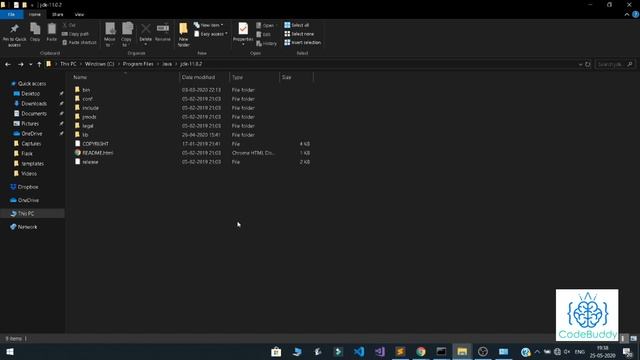This screenshot has height=360, width=640.
Task: Click Pin to Quick access icon
Action: tap(14, 35)
